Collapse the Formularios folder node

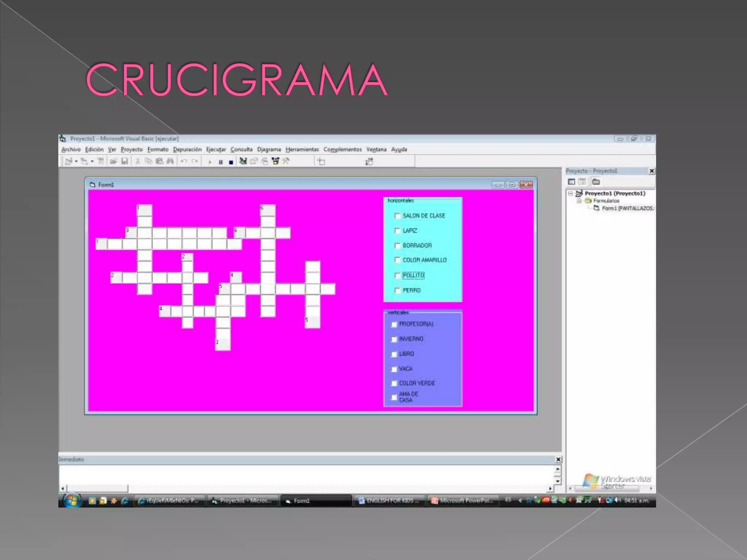pos(579,201)
